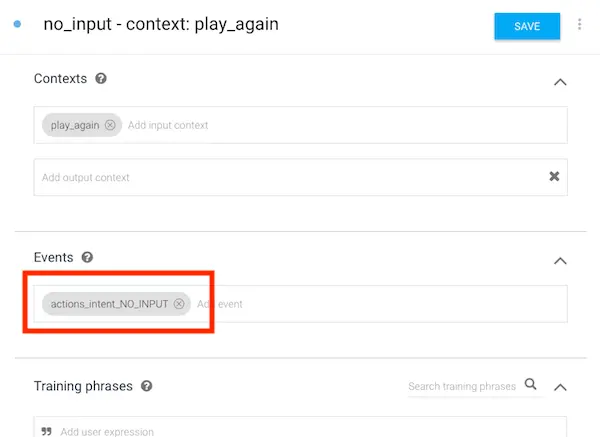Clear output contexts with the X icon
This screenshot has width=600, height=437.
pyautogui.click(x=554, y=176)
